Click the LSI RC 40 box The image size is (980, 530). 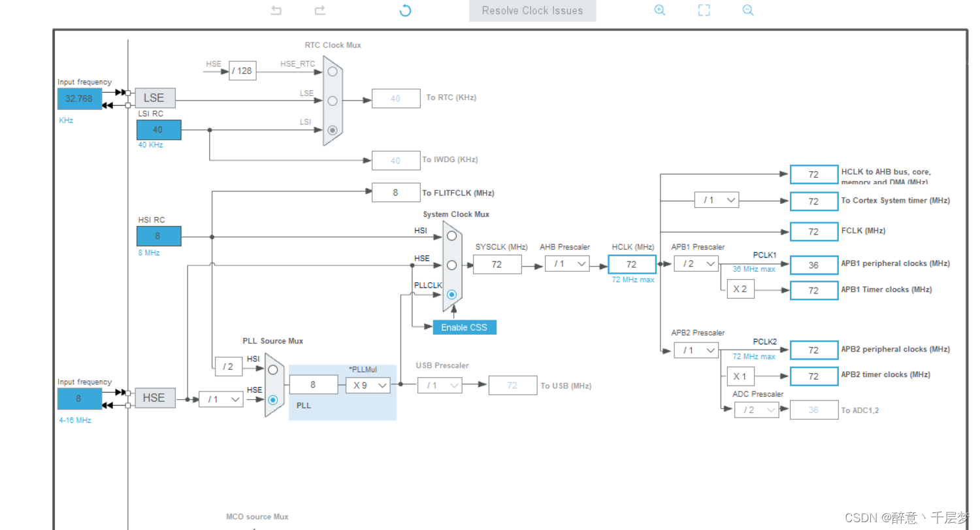click(x=159, y=129)
